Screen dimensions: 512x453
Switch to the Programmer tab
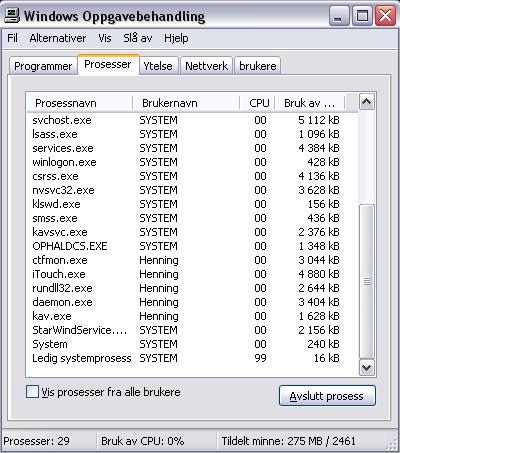click(43, 66)
